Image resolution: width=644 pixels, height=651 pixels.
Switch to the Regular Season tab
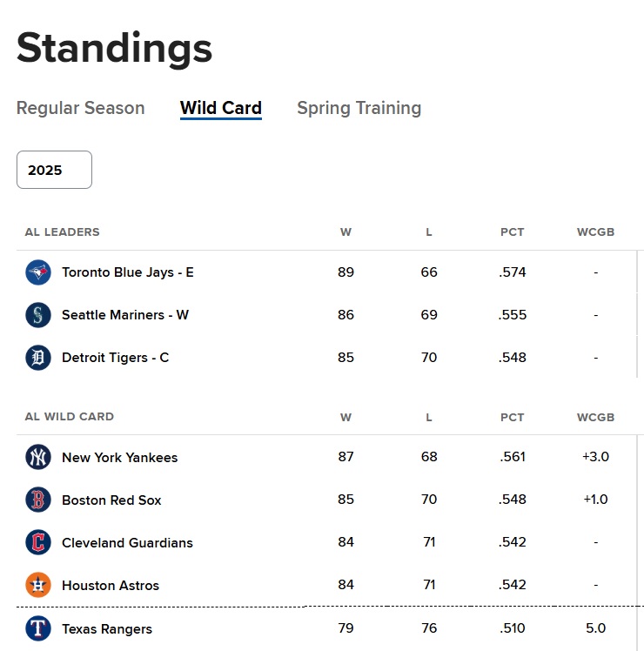point(81,108)
